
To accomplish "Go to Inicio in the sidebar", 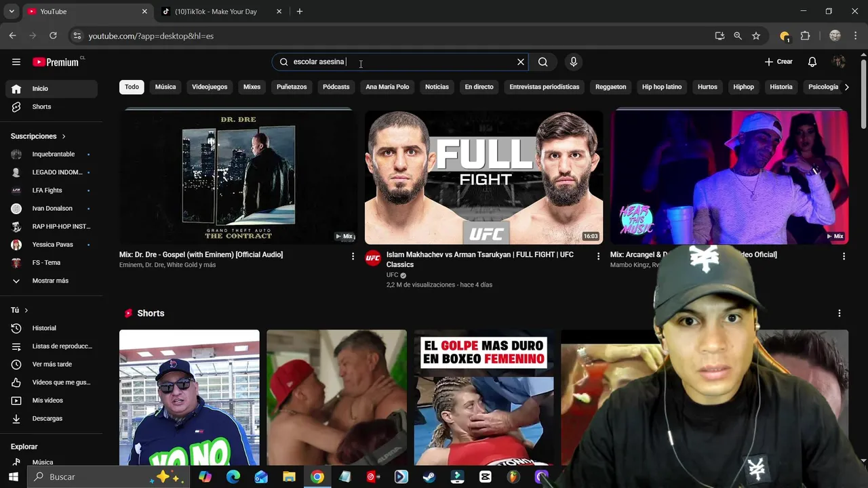I will (52, 89).
